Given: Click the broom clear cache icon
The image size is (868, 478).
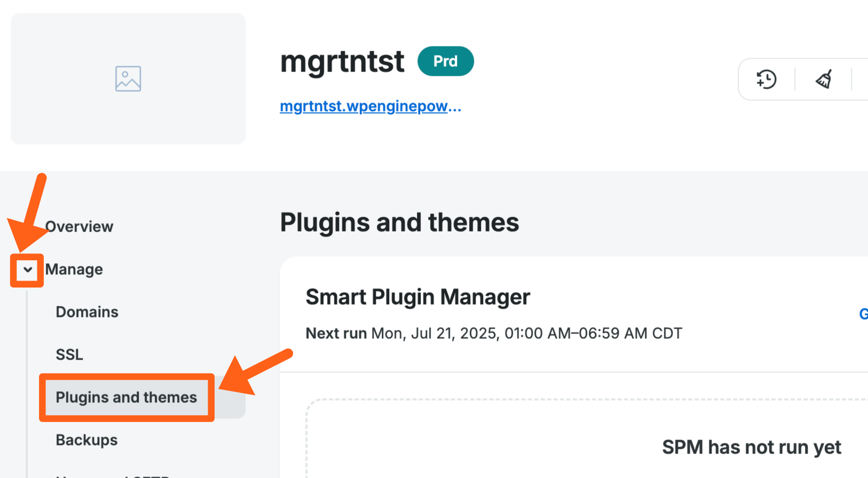Looking at the screenshot, I should [x=824, y=79].
